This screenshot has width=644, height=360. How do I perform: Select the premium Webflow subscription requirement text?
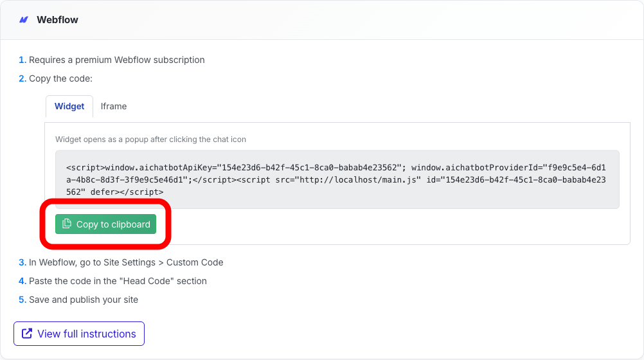click(116, 60)
